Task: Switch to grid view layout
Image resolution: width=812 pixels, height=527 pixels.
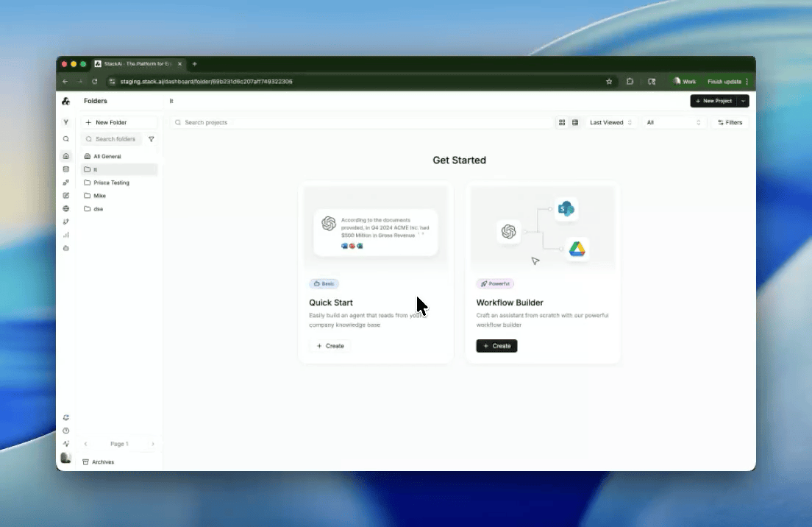Action: point(562,123)
